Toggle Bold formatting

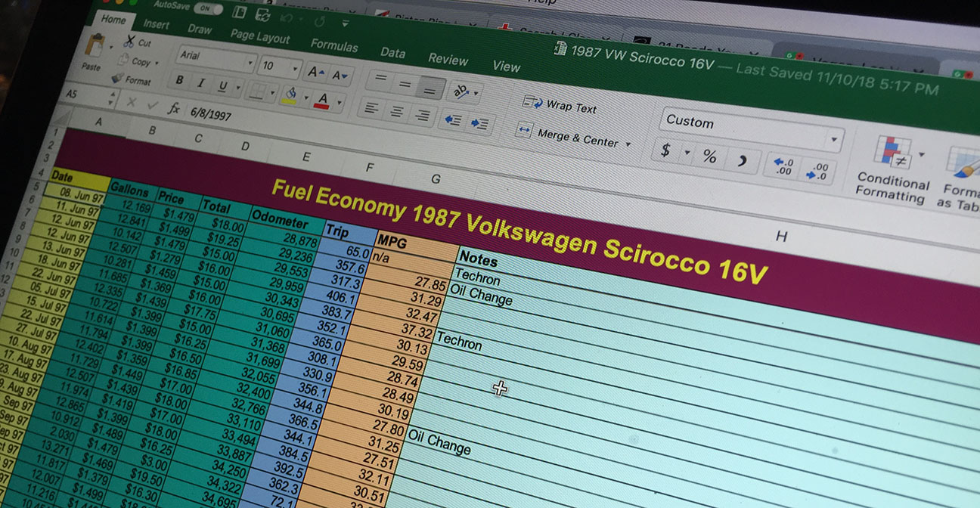(x=180, y=81)
